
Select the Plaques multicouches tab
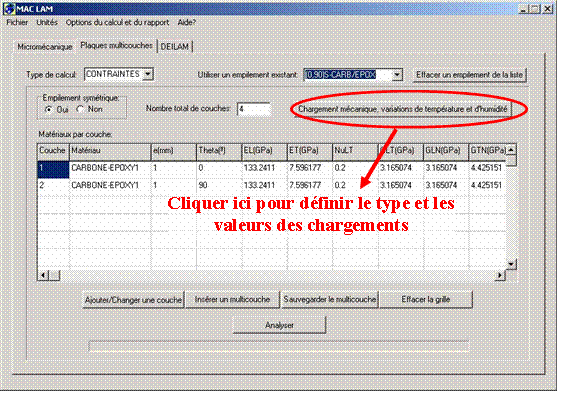tap(116, 46)
